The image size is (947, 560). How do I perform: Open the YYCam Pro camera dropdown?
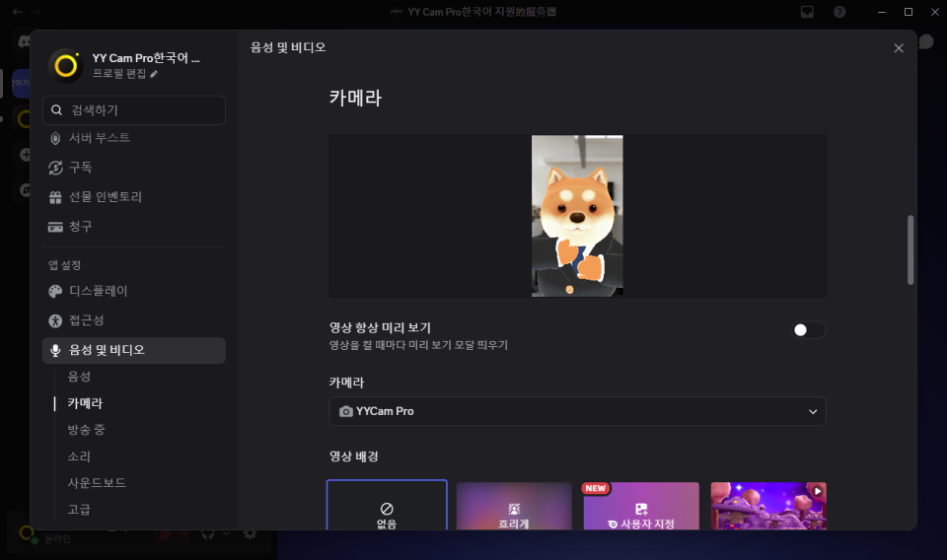click(577, 411)
